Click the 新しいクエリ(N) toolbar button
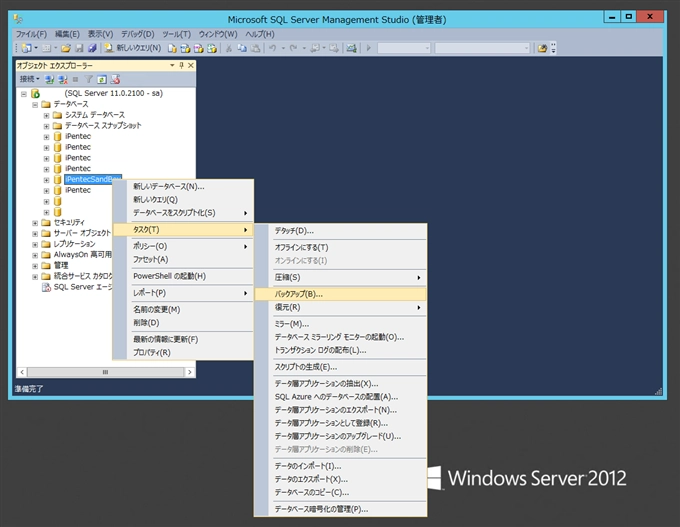 [x=133, y=47]
